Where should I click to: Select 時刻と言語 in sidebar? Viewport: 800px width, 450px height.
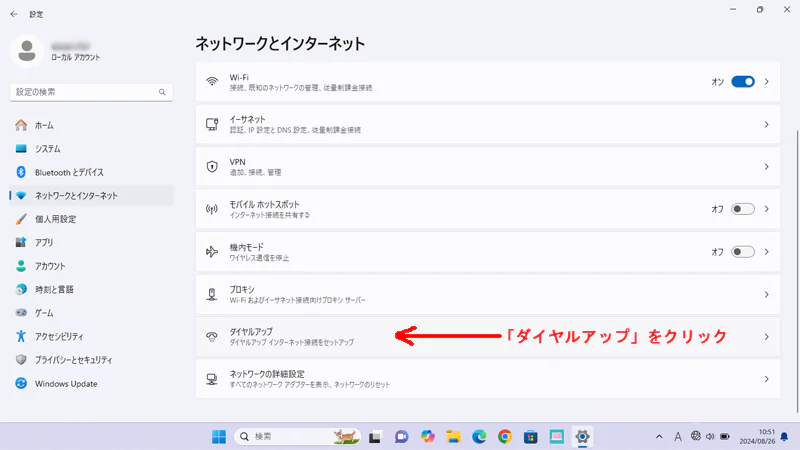pos(92,290)
